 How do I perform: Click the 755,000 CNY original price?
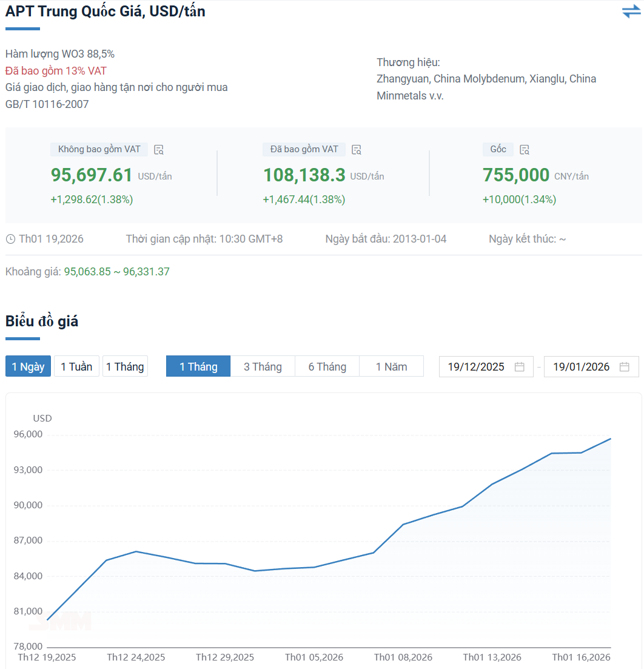[516, 175]
